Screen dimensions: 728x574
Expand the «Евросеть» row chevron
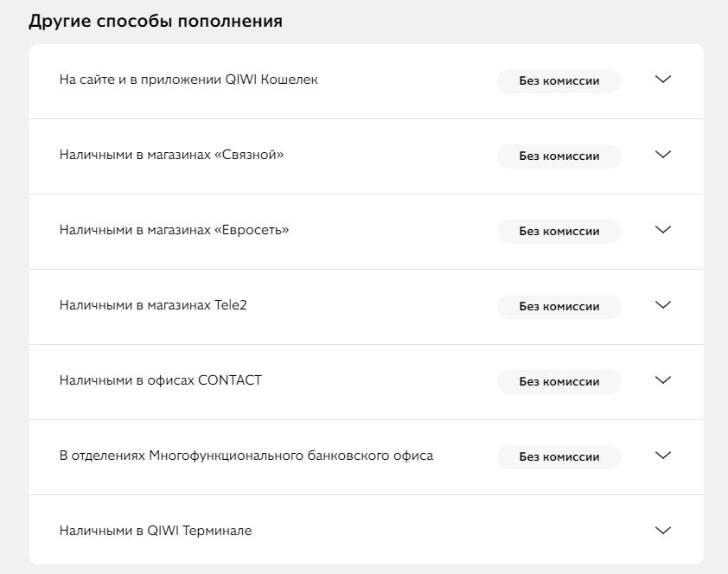[x=662, y=230]
